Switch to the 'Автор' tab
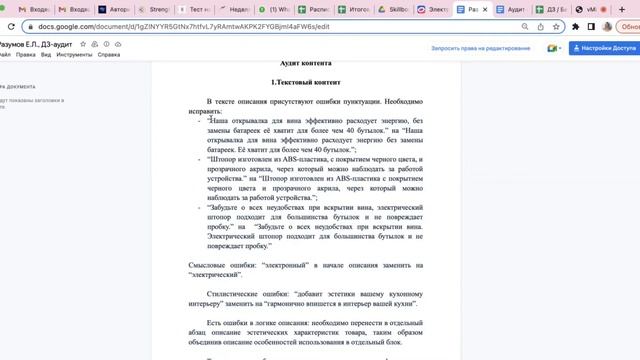This screenshot has height=360, width=640. click(114, 9)
